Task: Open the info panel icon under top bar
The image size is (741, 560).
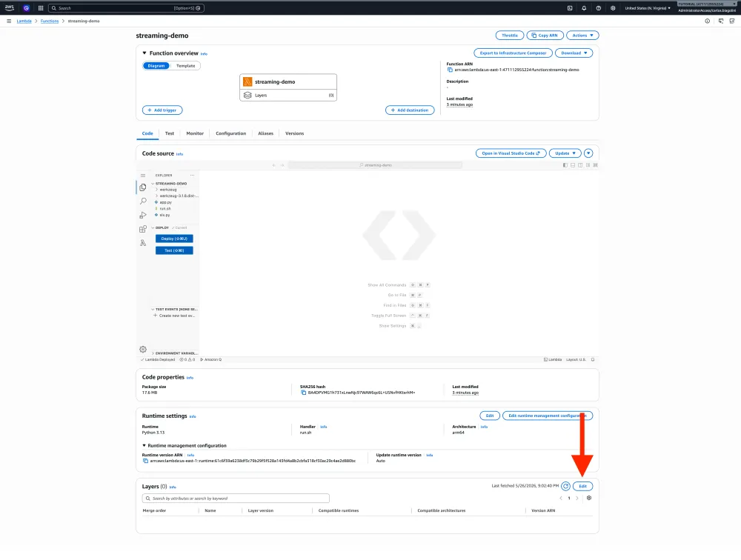Action: pos(708,21)
